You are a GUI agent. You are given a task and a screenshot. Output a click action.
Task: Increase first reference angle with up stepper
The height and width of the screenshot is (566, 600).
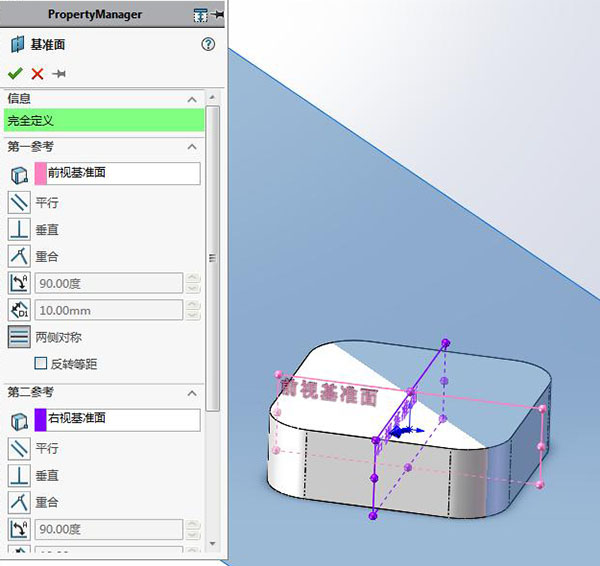click(x=193, y=278)
